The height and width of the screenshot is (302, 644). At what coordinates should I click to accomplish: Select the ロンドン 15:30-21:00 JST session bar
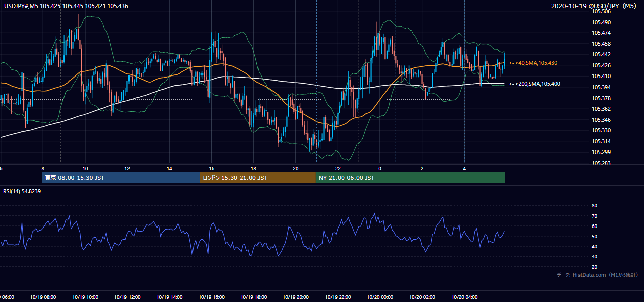click(x=258, y=178)
